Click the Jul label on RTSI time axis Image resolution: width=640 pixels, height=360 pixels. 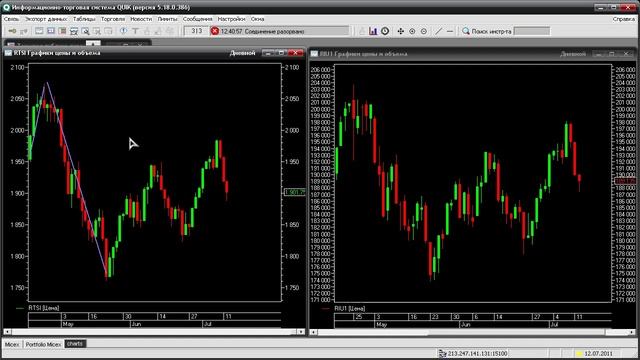(208, 324)
